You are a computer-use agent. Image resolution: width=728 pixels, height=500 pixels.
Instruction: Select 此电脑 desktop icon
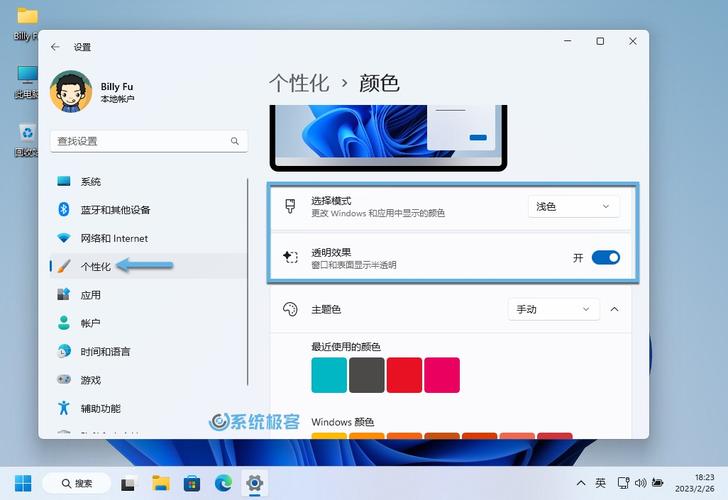pos(26,82)
